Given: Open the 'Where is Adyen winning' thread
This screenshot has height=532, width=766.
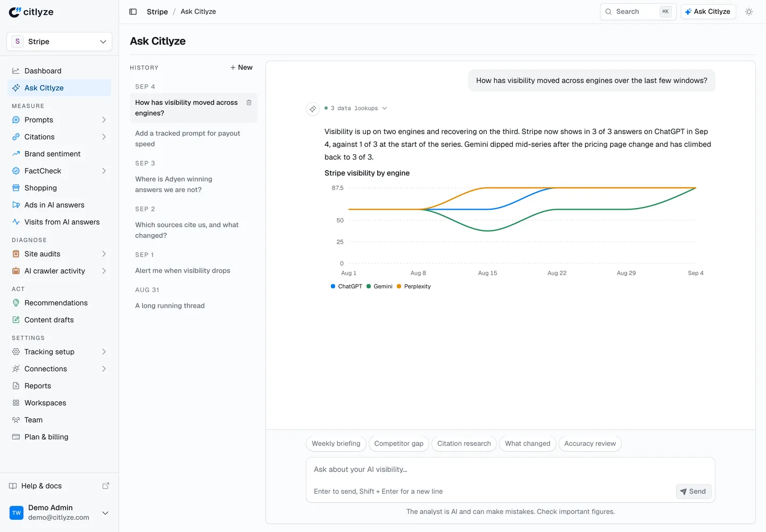Looking at the screenshot, I should tap(194, 185).
